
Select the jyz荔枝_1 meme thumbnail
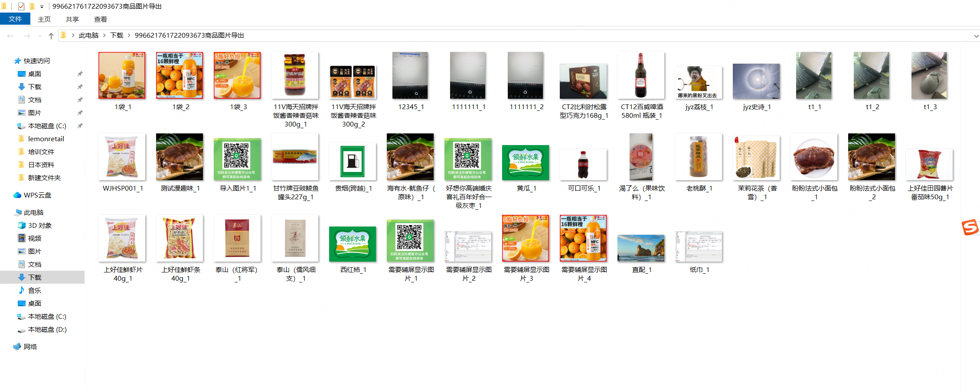[x=699, y=83]
